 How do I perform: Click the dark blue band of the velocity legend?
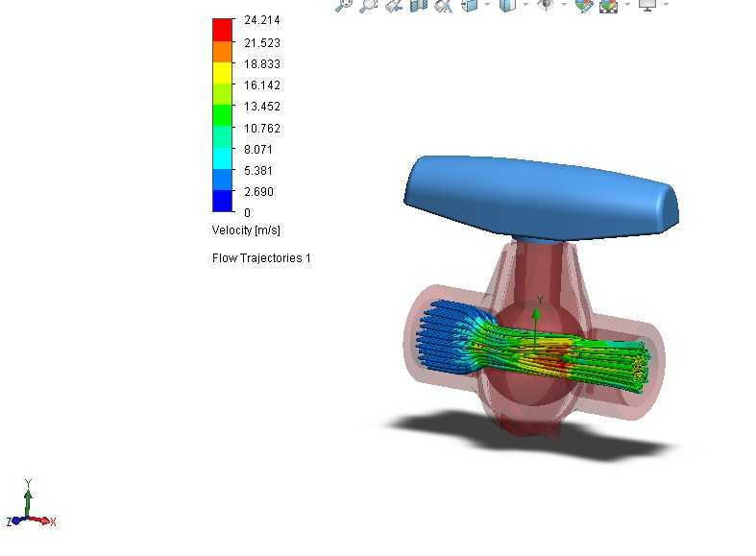coord(222,201)
